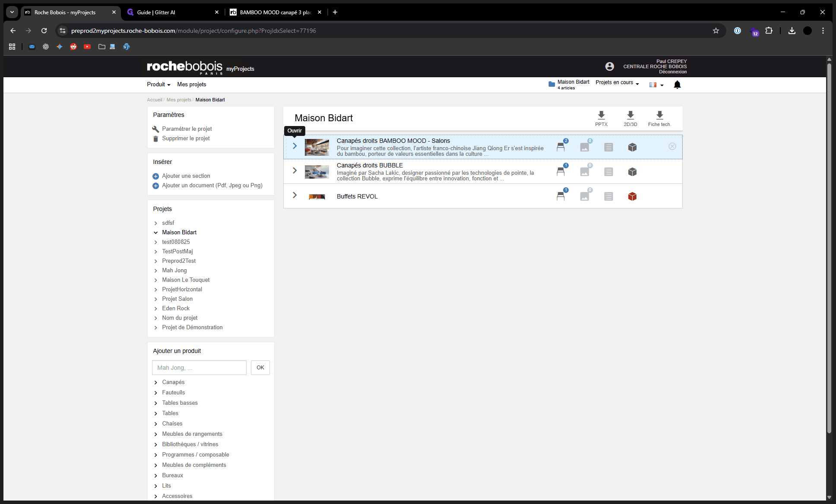Viewport: 836px width, 504px height.
Task: Click Paramétrer le projet
Action: click(187, 129)
